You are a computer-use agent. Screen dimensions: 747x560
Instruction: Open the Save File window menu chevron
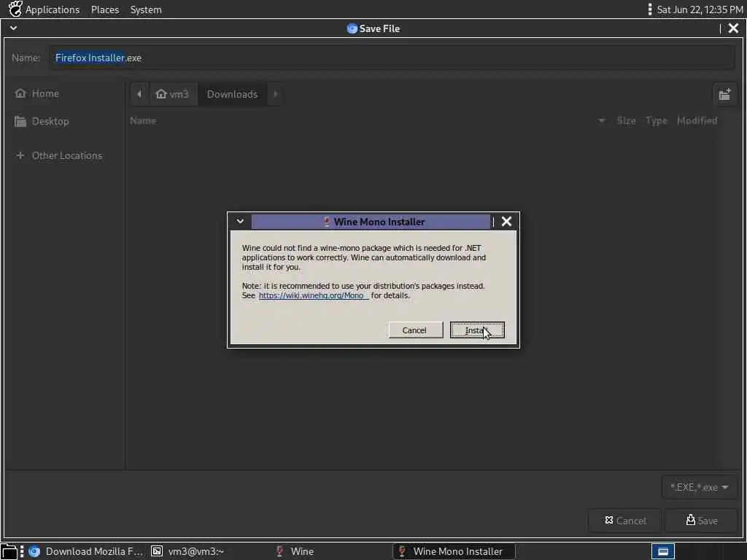[13, 28]
